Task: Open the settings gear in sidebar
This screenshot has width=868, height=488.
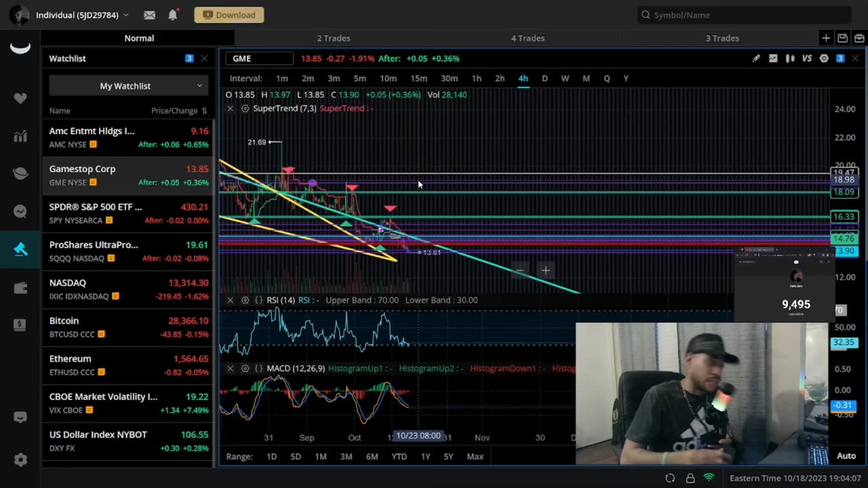Action: (20, 460)
